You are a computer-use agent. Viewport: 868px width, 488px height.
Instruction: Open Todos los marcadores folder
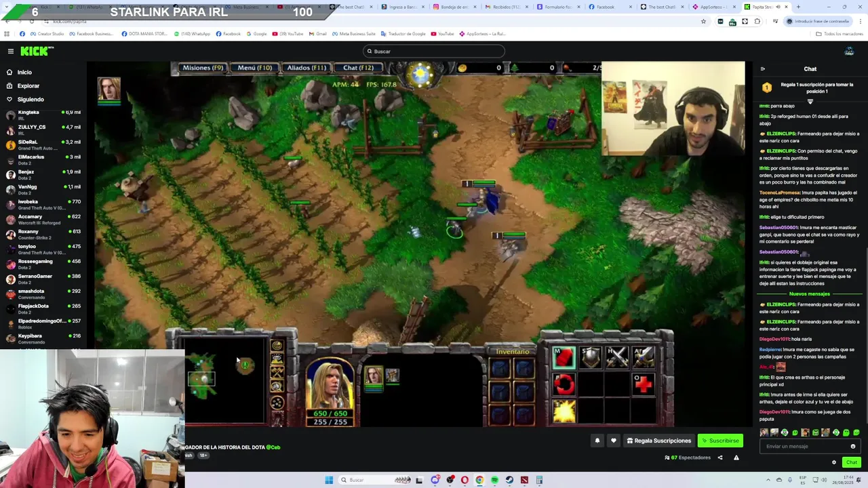click(x=840, y=34)
